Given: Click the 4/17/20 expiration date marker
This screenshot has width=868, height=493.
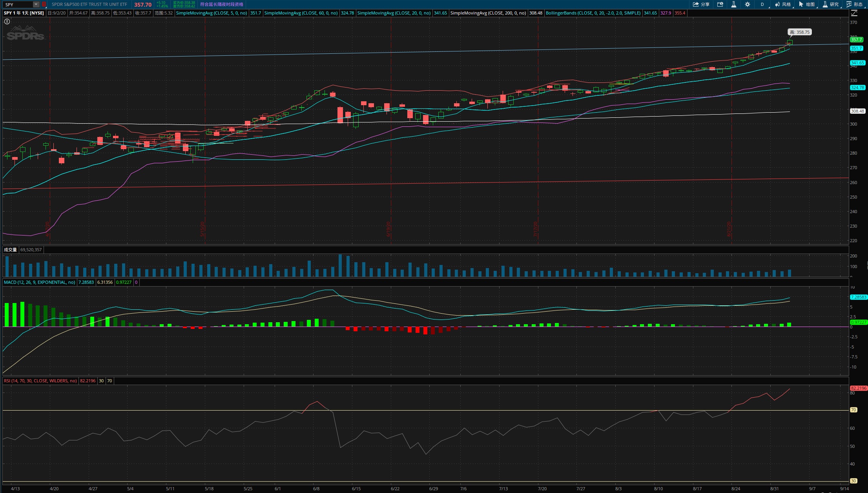Looking at the screenshot, I should (x=47, y=229).
